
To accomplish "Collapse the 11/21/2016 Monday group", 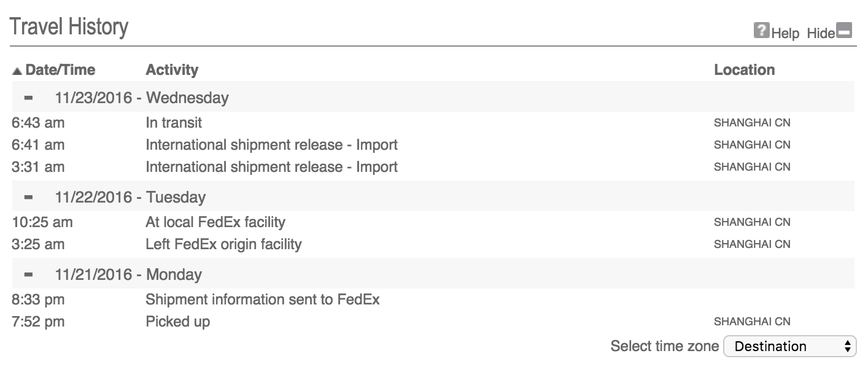I will pos(28,274).
